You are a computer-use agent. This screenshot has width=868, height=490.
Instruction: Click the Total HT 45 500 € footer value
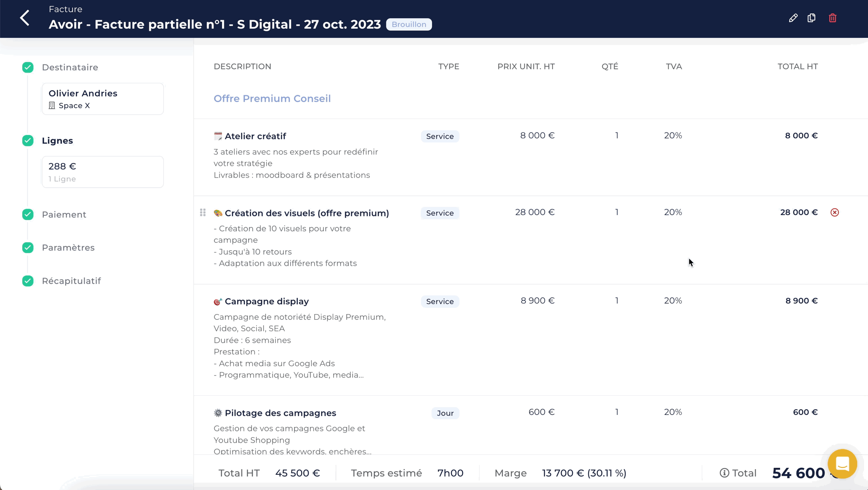coord(298,473)
